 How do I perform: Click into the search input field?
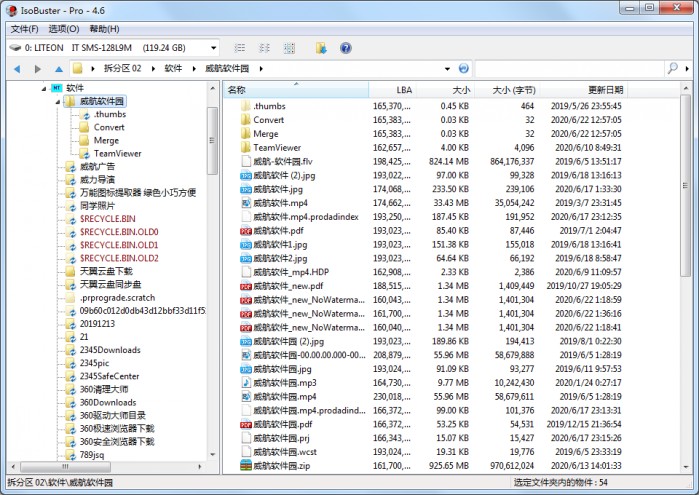[x=569, y=69]
